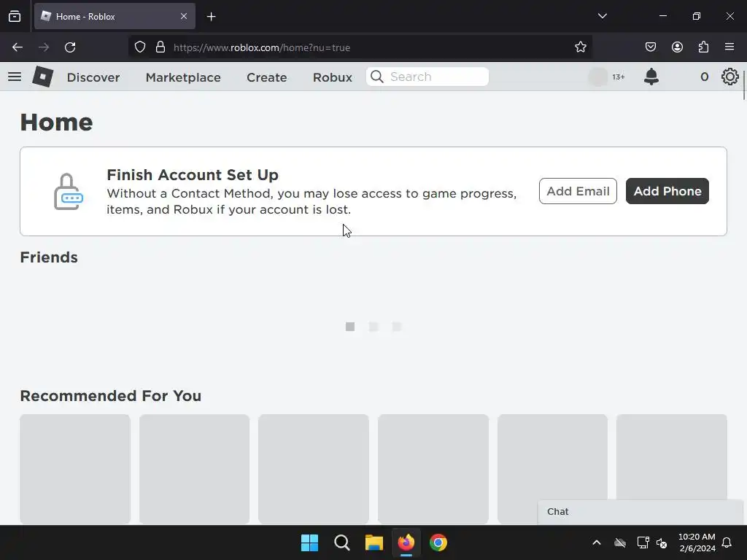Viewport: 747px width, 560px height.
Task: Click the Add Email button
Action: [x=578, y=191]
